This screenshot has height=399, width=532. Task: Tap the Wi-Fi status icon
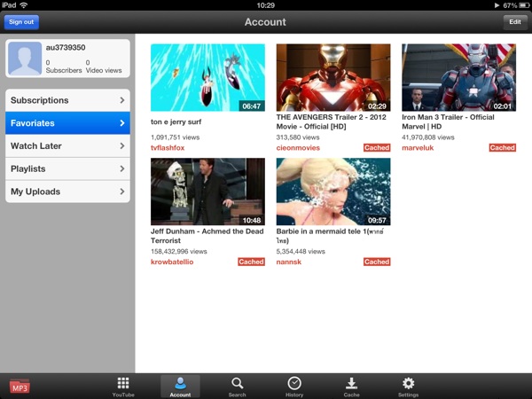tap(24, 5)
